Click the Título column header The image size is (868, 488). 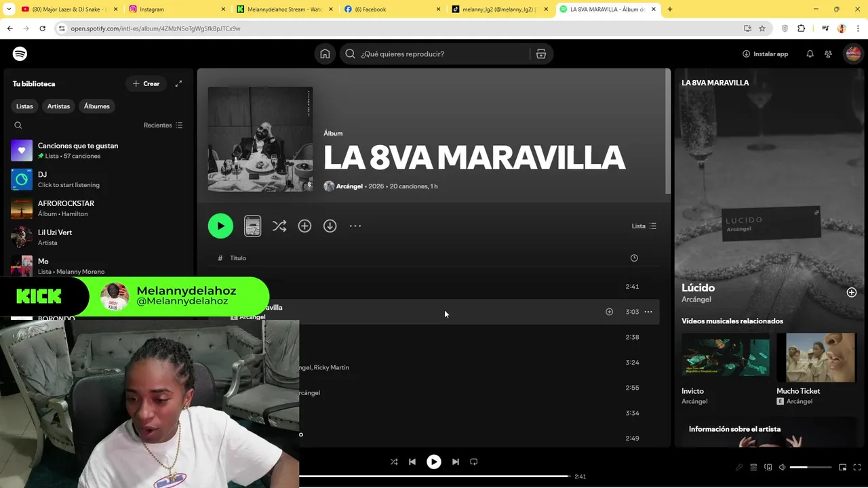(x=238, y=258)
